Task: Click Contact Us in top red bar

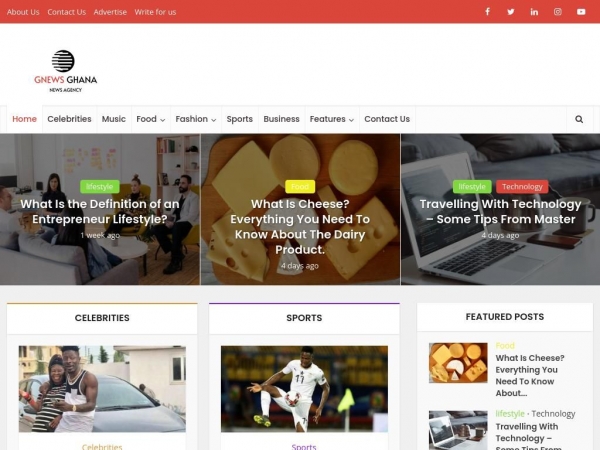Action: pos(67,12)
